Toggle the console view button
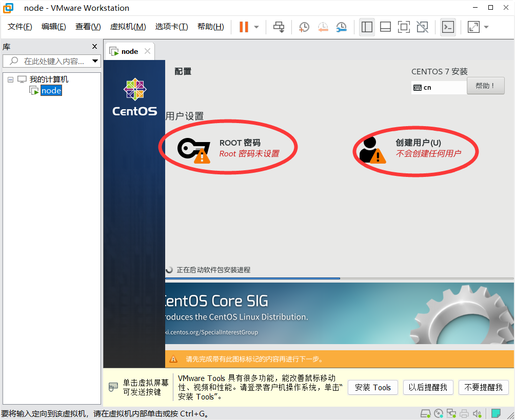This screenshot has width=515, height=420. coord(448,27)
